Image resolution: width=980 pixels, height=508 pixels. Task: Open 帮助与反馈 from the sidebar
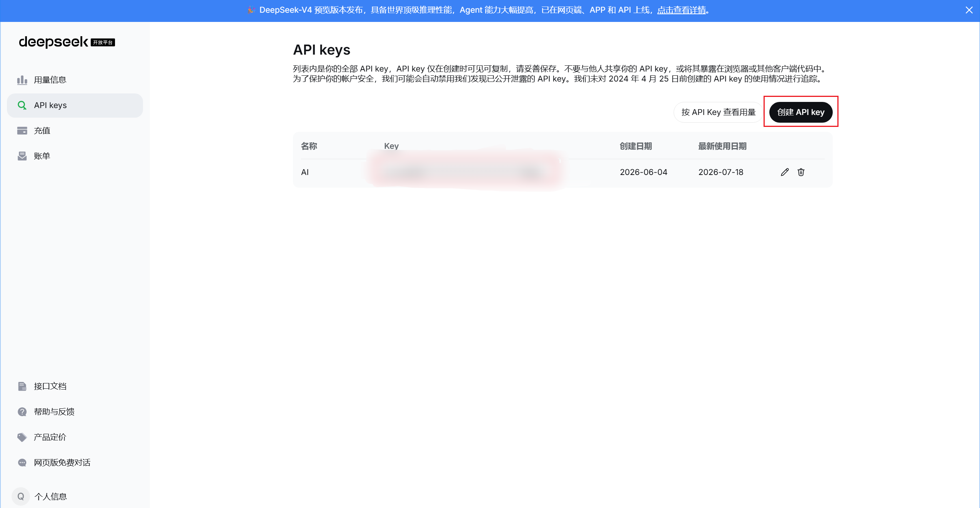click(75, 412)
